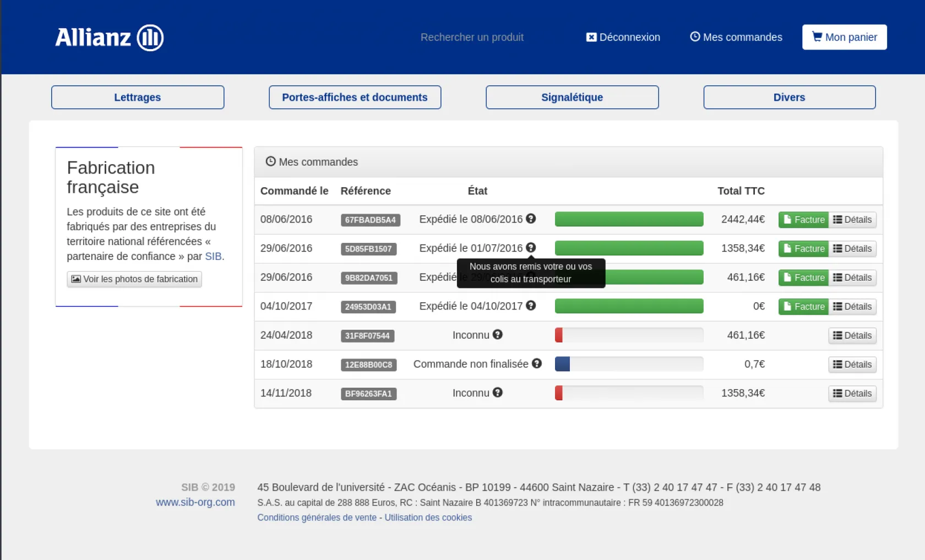Click help icon beside Expédié le 04/10/2017
The image size is (925, 560).
pos(531,306)
